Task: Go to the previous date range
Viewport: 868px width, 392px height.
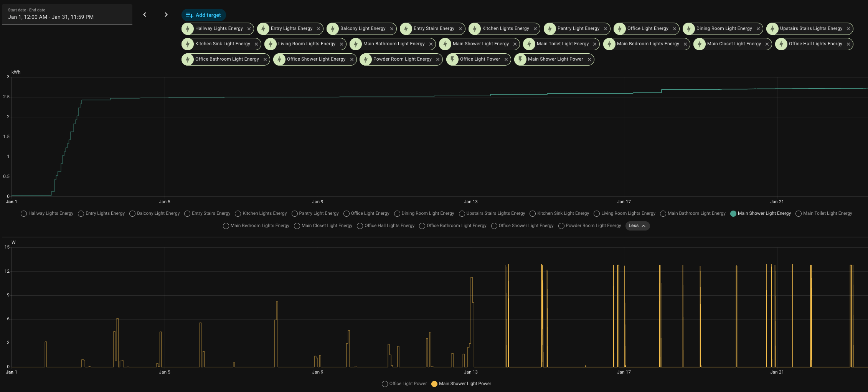Action: 145,15
